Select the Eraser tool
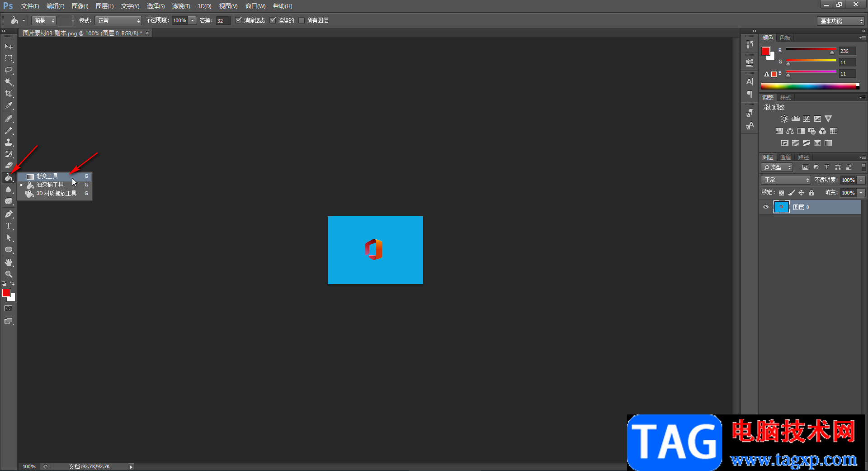Screen dimensions: 868x471 [x=9, y=166]
